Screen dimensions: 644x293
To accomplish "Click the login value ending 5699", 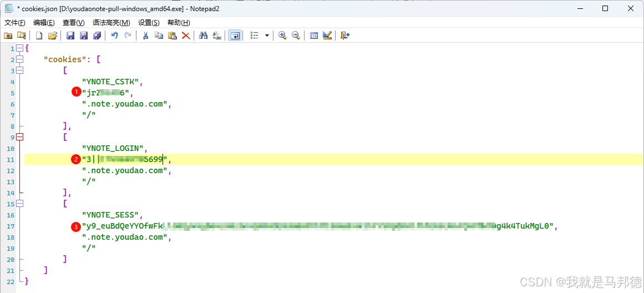I will [124, 159].
